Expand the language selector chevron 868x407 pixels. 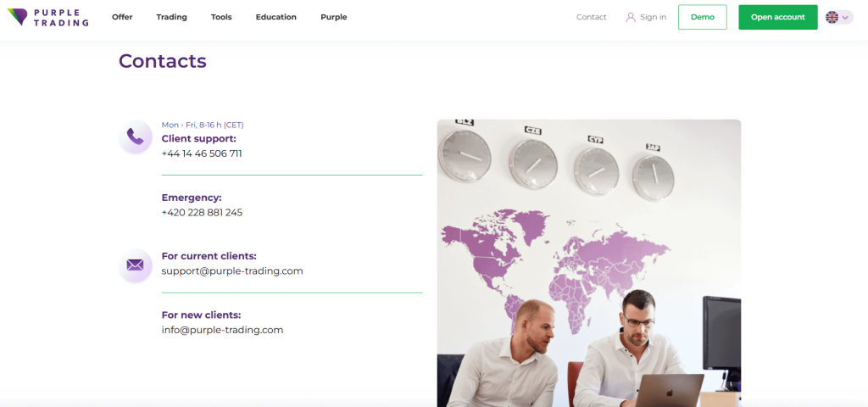click(845, 18)
